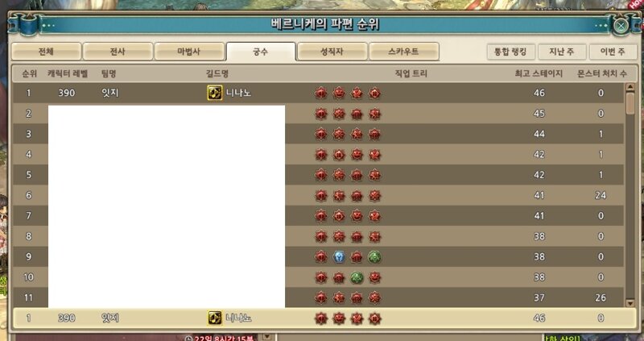Screen dimensions: 644x341
Task: Click last red class icon in rank 6 row
Action: click(x=374, y=196)
